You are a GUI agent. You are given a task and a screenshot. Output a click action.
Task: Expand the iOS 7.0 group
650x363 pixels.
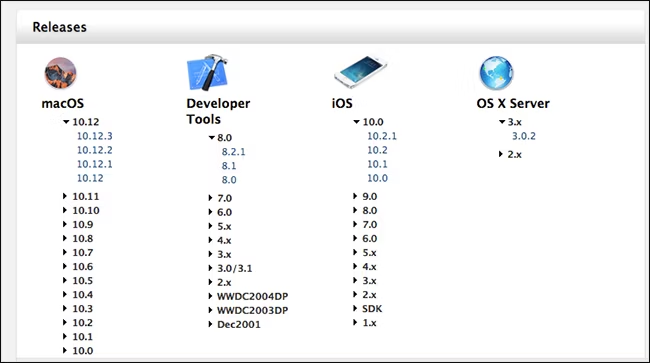[x=355, y=224]
